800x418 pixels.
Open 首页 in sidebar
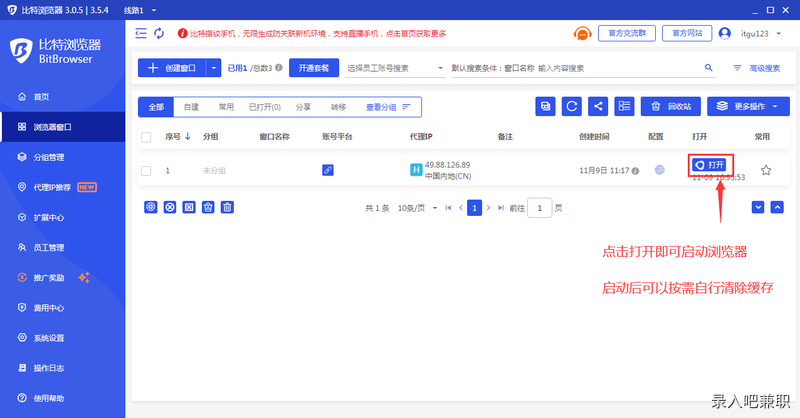[x=62, y=96]
